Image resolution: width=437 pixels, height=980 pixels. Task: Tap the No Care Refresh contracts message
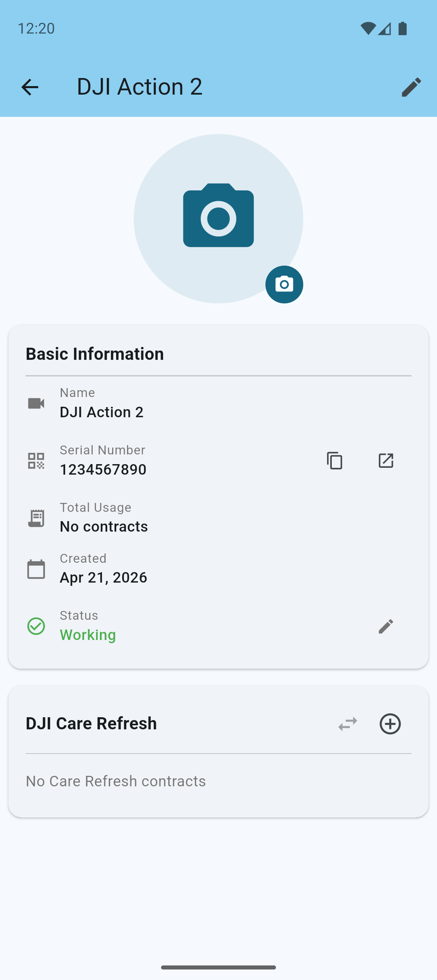point(116,781)
